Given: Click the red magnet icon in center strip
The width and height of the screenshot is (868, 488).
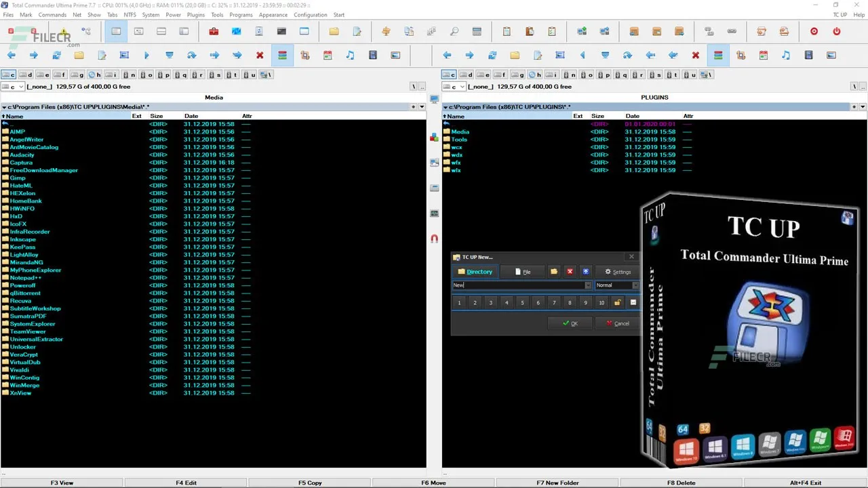Looking at the screenshot, I should point(434,239).
